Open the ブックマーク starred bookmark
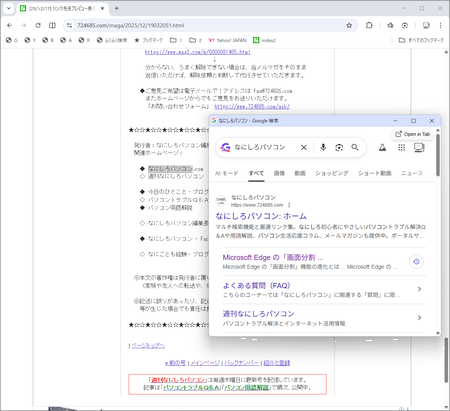Image resolution: width=450 pixels, height=411 pixels. point(148,40)
